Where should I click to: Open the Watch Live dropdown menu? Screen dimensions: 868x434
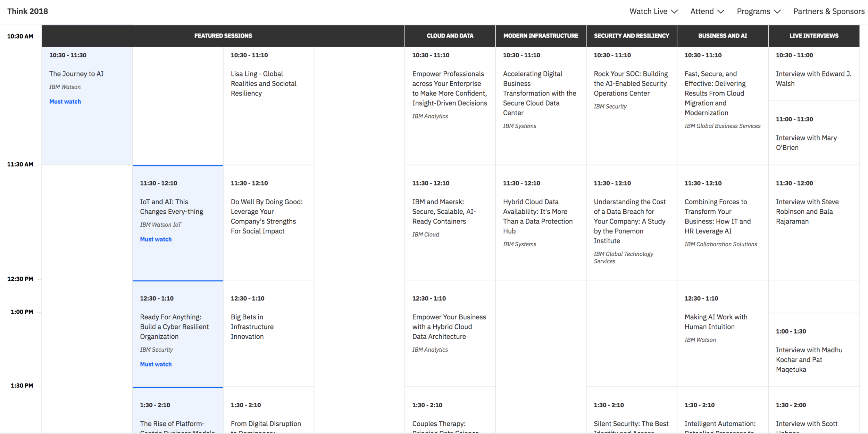[653, 11]
